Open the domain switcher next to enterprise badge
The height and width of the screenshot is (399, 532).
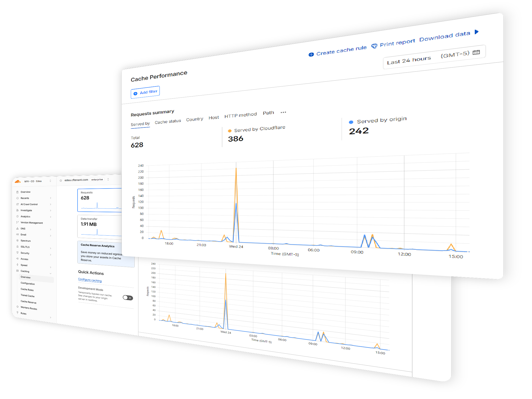pyautogui.click(x=108, y=179)
